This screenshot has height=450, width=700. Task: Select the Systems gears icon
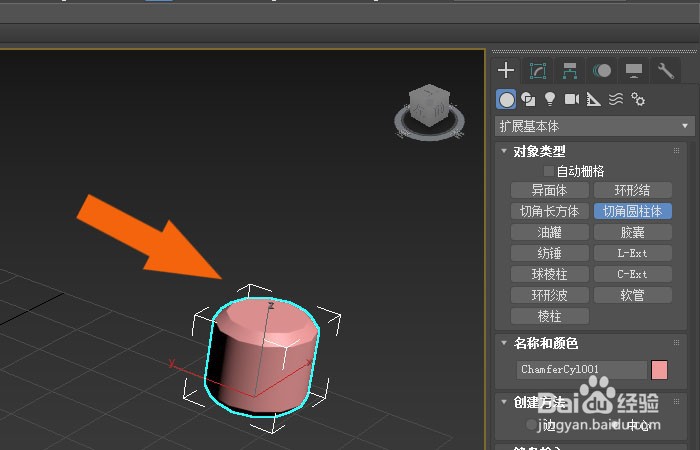638,100
